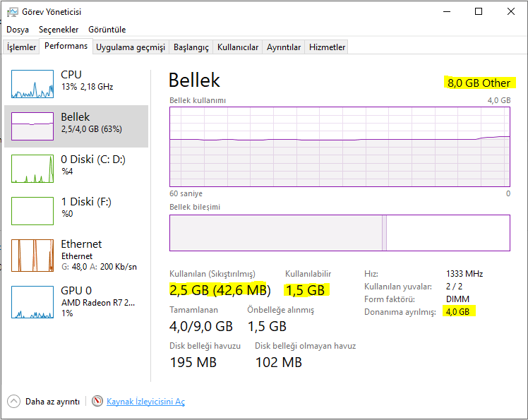This screenshot has width=528, height=420.
Task: Open the Seçenekler menu
Action: click(x=59, y=30)
